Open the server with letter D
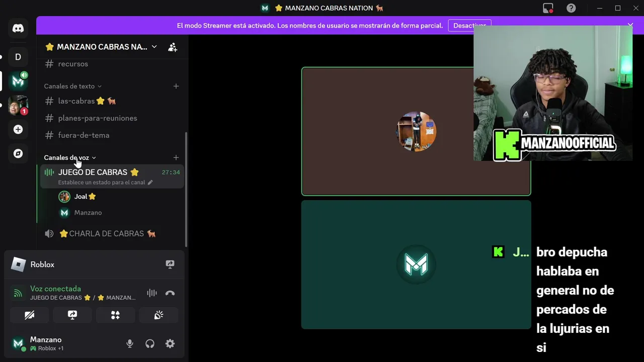644x362 pixels. coord(18,57)
